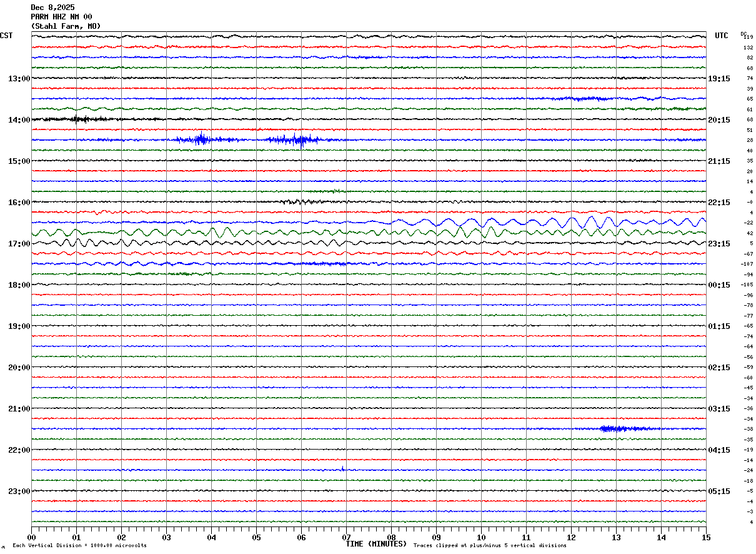
Task: Click the UTC timezone label
Action: point(722,36)
